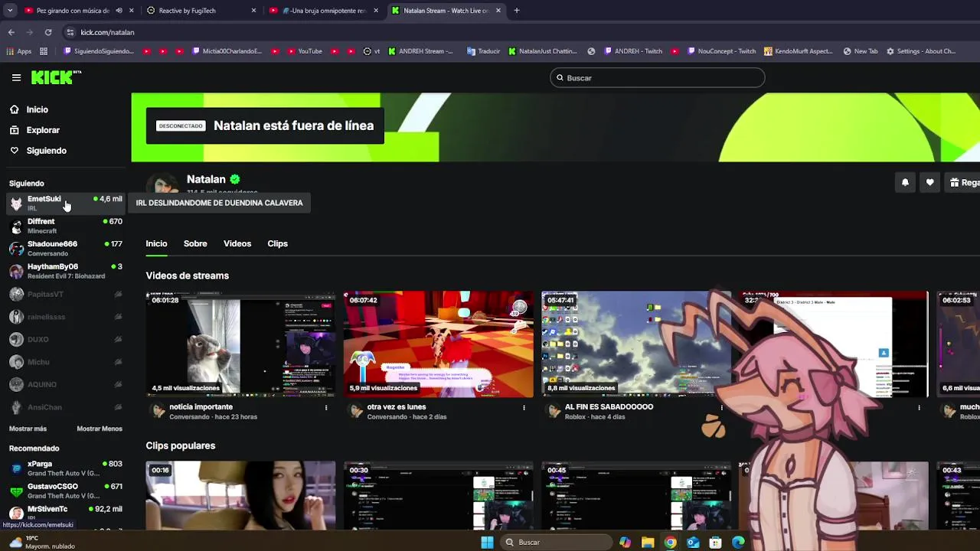Click the noticia importante video title

[201, 407]
